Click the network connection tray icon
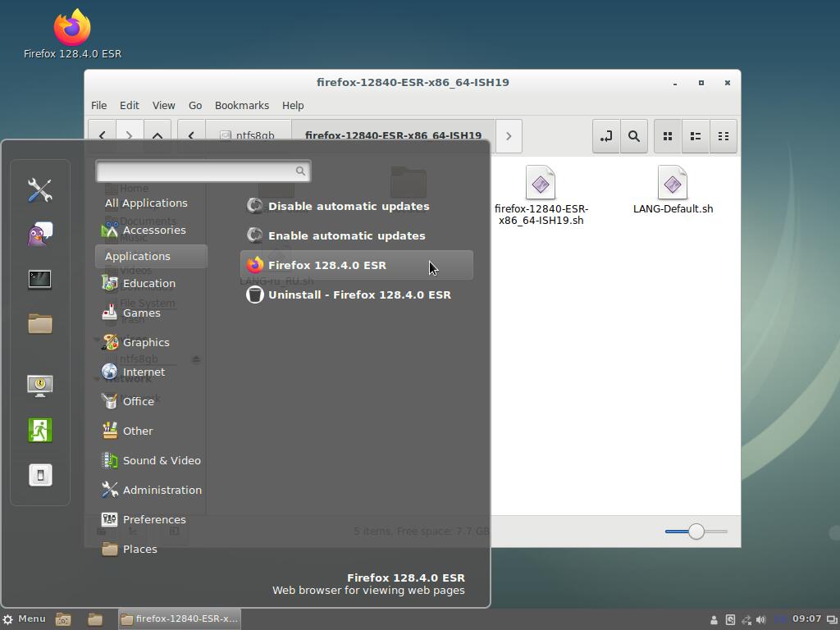 click(x=746, y=620)
